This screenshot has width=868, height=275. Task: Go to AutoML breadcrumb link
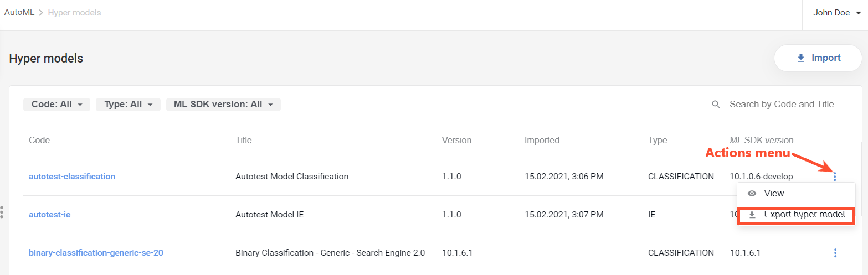pyautogui.click(x=19, y=12)
